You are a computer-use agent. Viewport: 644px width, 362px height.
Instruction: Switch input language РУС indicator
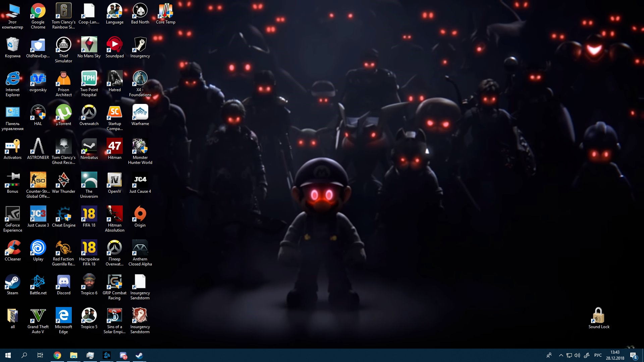[x=598, y=355]
